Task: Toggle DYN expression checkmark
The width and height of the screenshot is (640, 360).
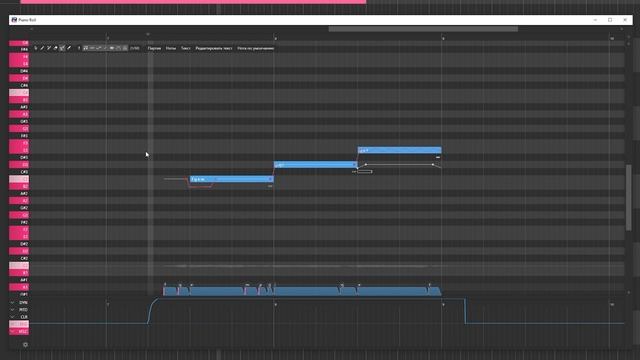Action: click(x=12, y=302)
